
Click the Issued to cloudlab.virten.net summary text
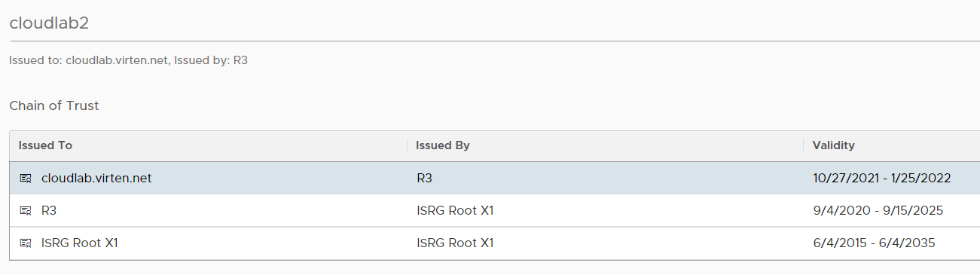[x=129, y=60]
